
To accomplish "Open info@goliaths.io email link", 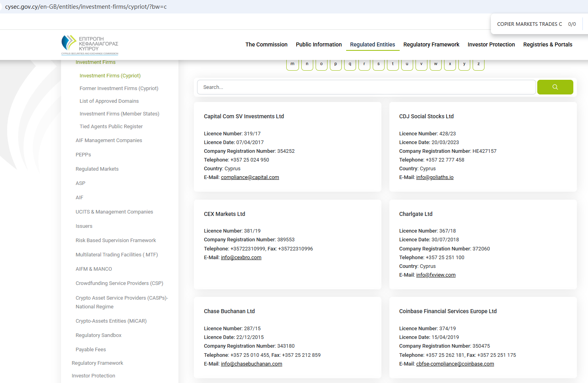I will [435, 177].
